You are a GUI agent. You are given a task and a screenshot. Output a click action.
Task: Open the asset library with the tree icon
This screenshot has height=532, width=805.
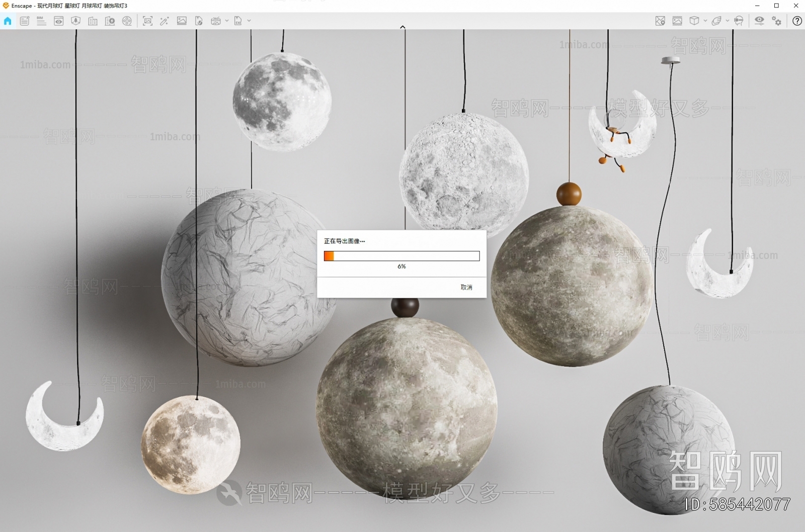tap(75, 21)
